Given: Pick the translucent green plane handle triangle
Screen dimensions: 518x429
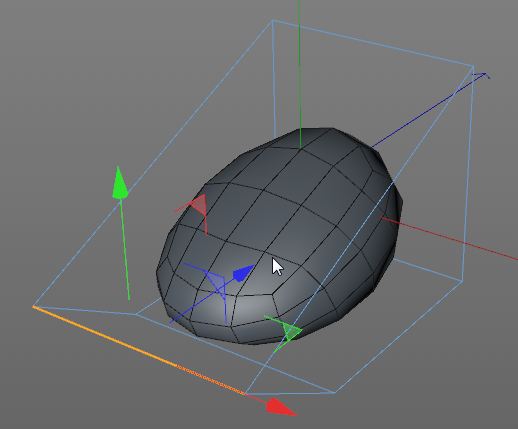Looking at the screenshot, I should pos(291,331).
